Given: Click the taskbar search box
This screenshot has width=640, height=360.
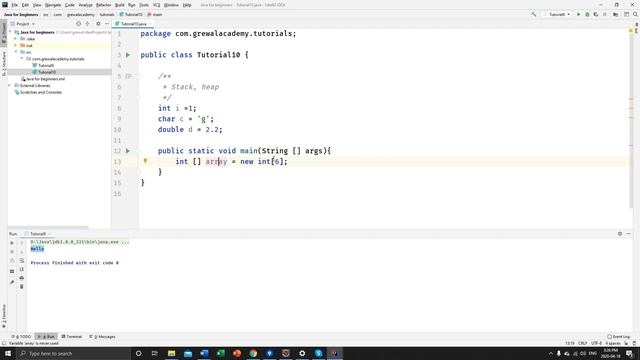Looking at the screenshot, I should pyautogui.click(x=73, y=353).
